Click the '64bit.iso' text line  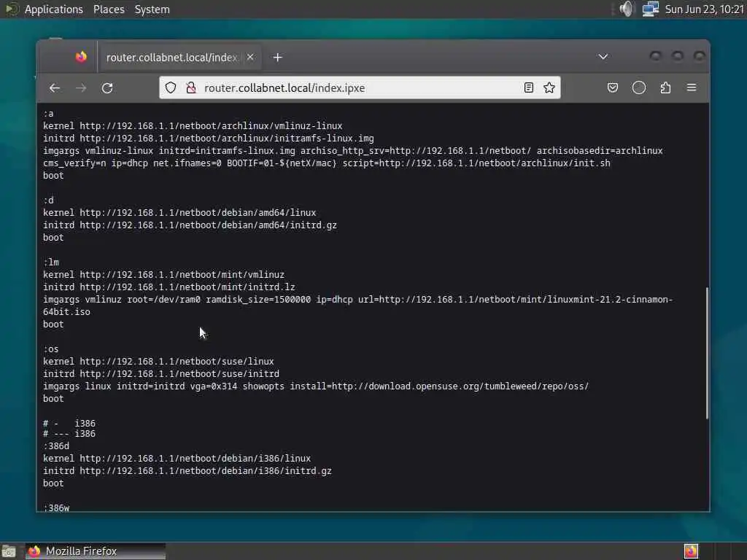click(x=66, y=311)
